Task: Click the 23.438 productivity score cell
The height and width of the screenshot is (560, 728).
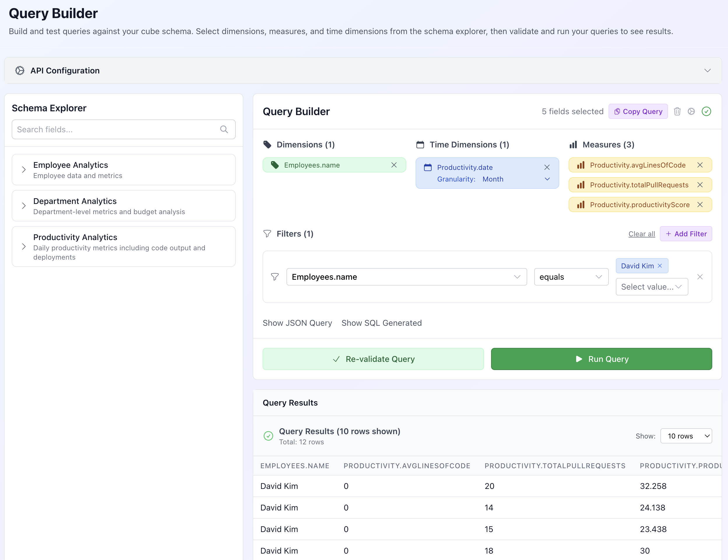Action: point(653,529)
